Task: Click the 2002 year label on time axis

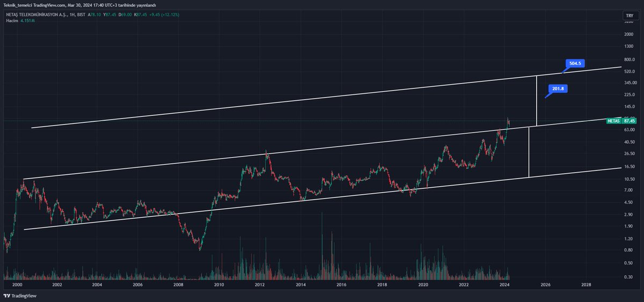Action: click(57, 285)
